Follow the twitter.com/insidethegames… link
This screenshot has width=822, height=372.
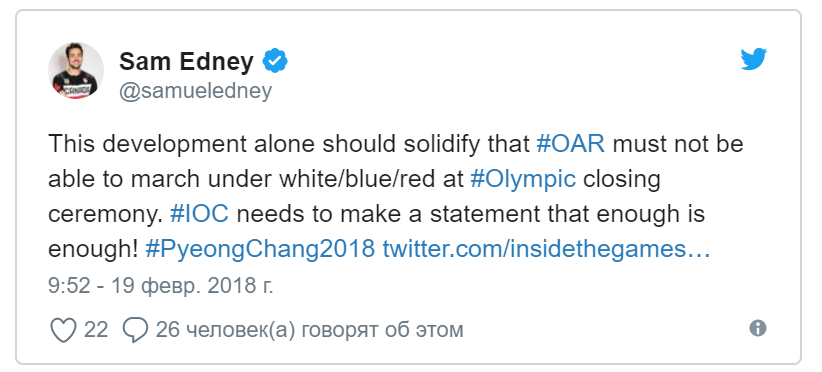[x=546, y=250]
